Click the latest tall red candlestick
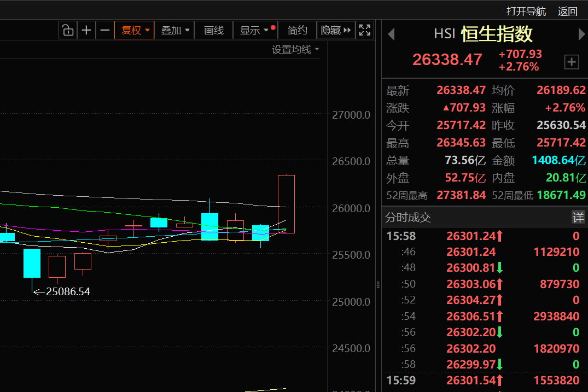 point(287,204)
